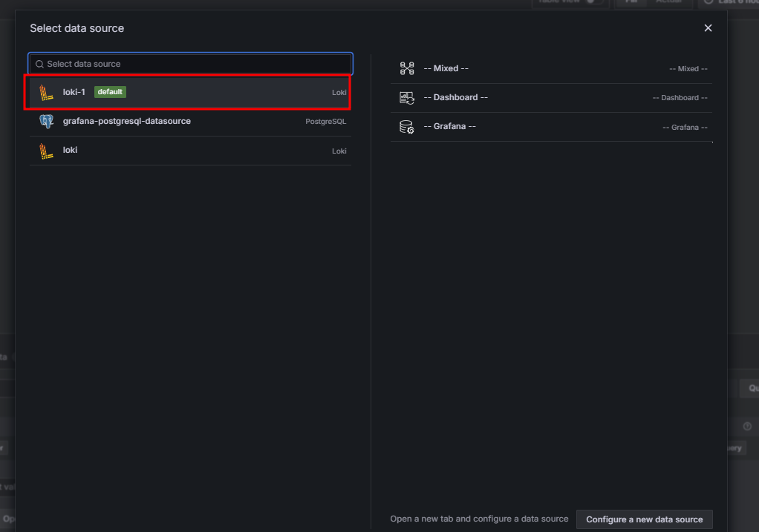
Task: Select the -- Grafana -- data source
Action: (551, 127)
